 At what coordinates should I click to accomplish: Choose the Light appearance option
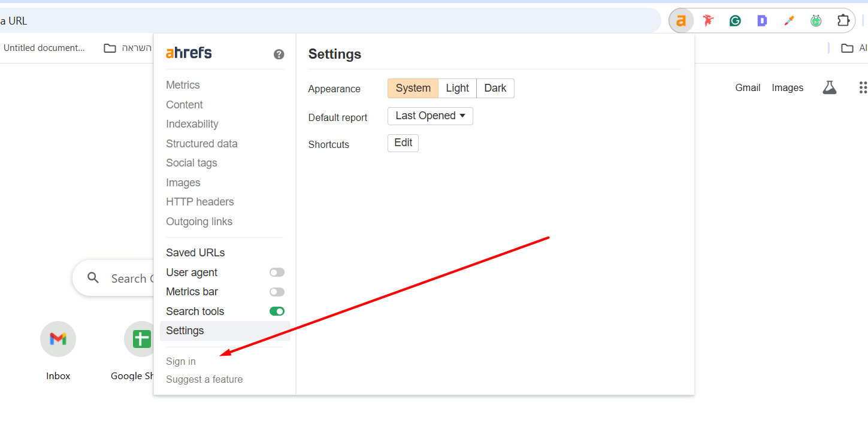[458, 88]
